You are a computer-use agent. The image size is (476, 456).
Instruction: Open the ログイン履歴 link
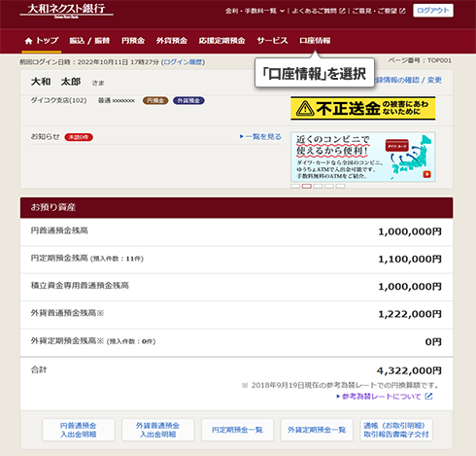183,62
